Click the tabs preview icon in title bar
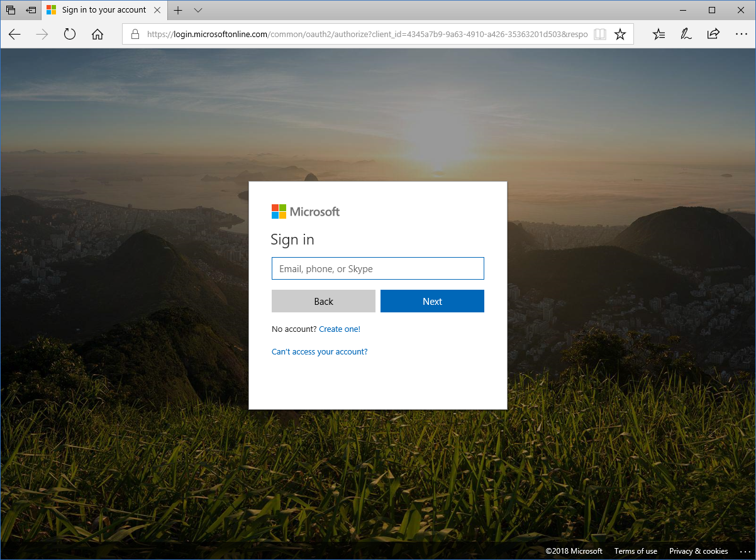The image size is (756, 560). click(11, 10)
